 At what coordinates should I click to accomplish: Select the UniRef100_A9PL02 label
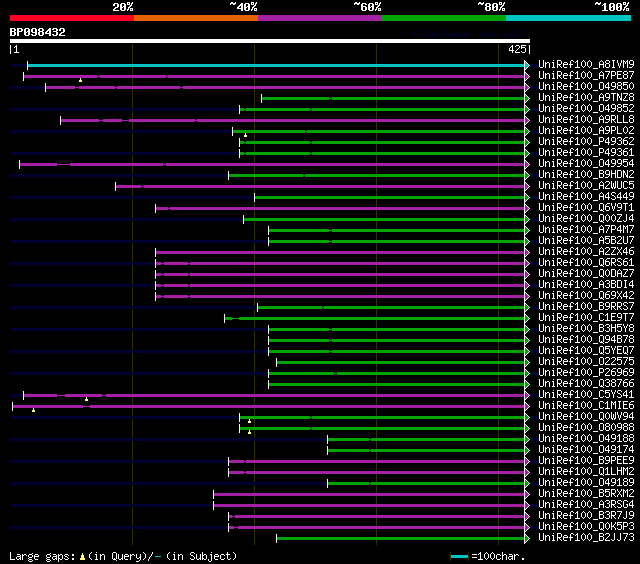[x=586, y=131]
